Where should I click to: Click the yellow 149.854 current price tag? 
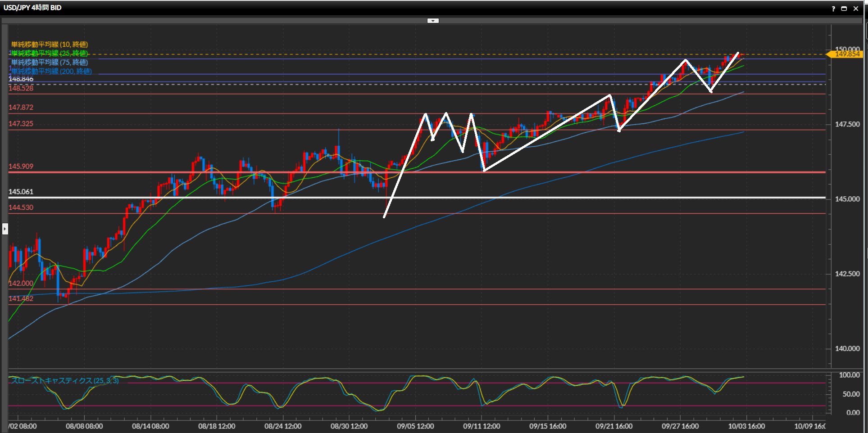(x=847, y=54)
